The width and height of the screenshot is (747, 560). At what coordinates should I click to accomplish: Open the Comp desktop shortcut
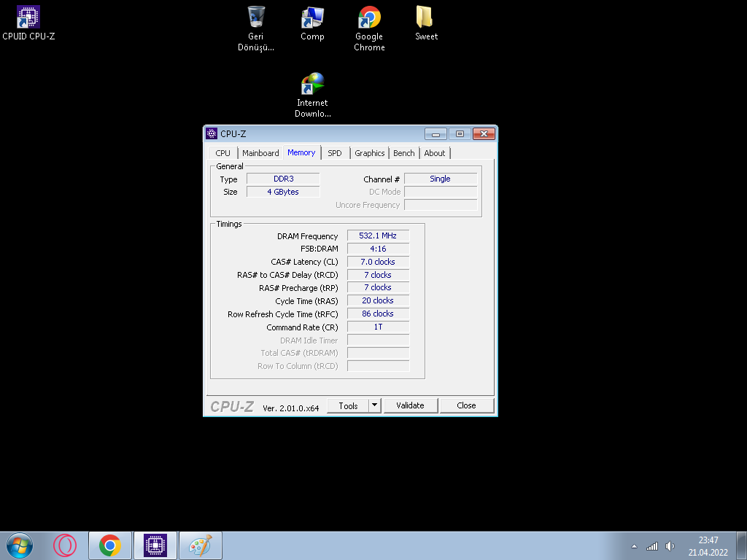click(312, 24)
